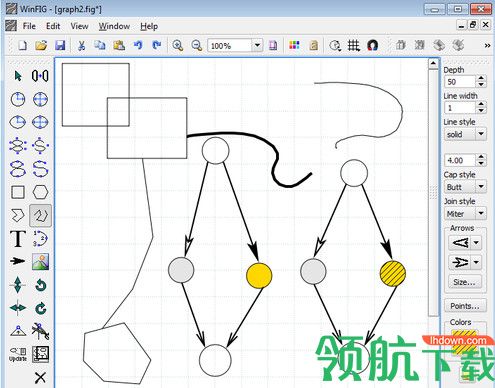The width and height of the screenshot is (495, 388).
Task: Select the delete X tool
Action: 40,378
